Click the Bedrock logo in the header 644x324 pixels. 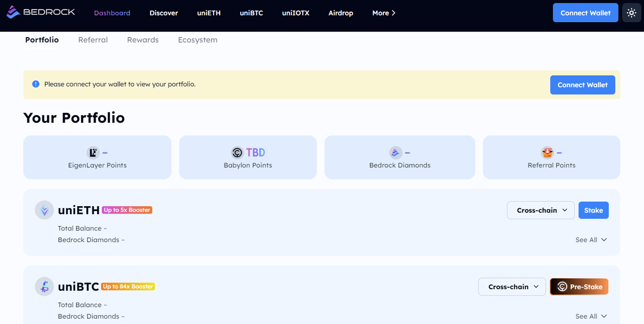coord(41,13)
